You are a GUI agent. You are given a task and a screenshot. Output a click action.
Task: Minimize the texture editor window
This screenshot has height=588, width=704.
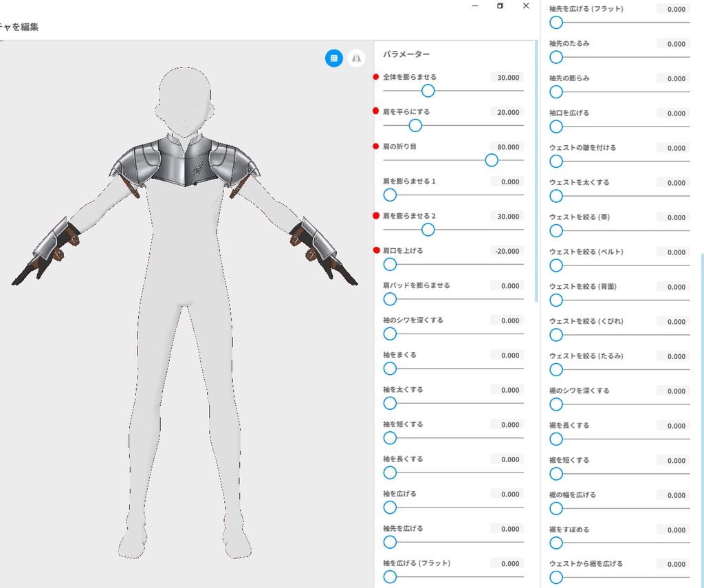tap(475, 6)
